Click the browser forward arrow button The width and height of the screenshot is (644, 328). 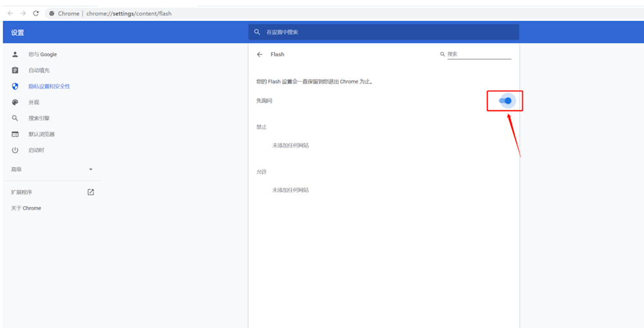click(x=23, y=14)
